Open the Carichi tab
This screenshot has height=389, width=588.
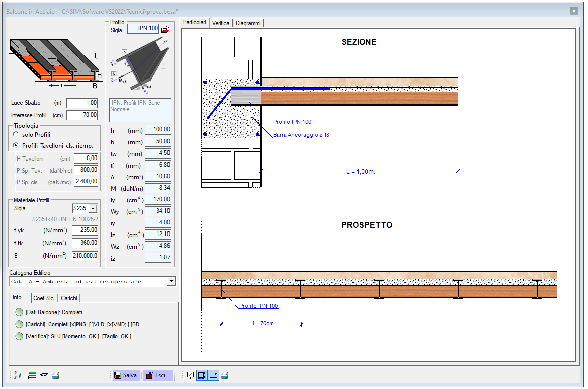point(69,298)
